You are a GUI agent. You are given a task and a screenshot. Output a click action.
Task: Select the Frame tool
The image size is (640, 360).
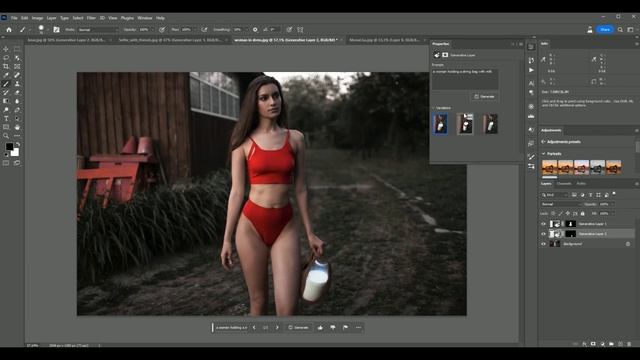click(17, 67)
